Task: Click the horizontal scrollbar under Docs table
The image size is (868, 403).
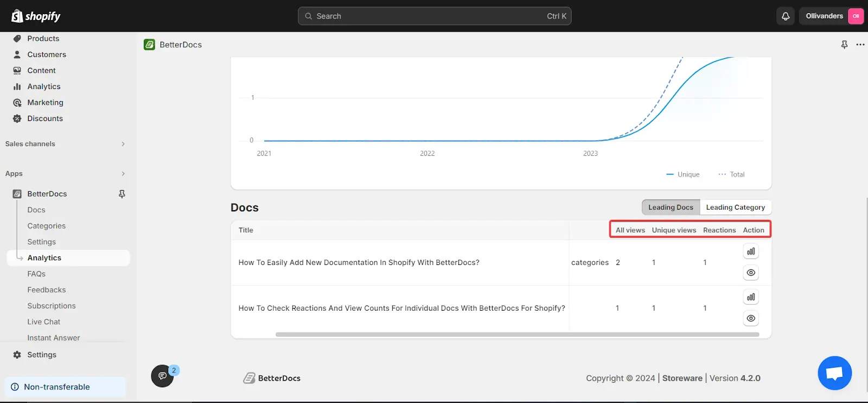Action: [x=517, y=335]
